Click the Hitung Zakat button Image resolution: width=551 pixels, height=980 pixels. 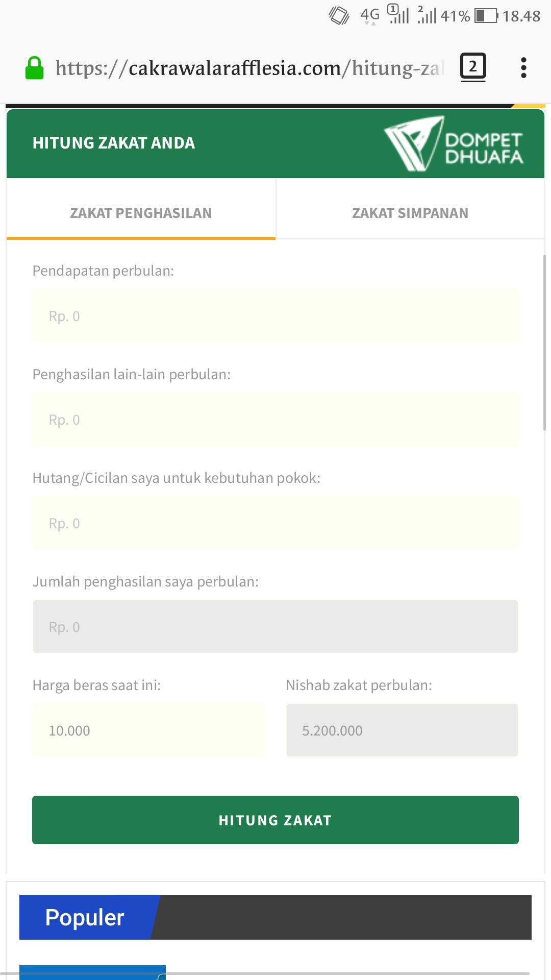click(x=275, y=820)
